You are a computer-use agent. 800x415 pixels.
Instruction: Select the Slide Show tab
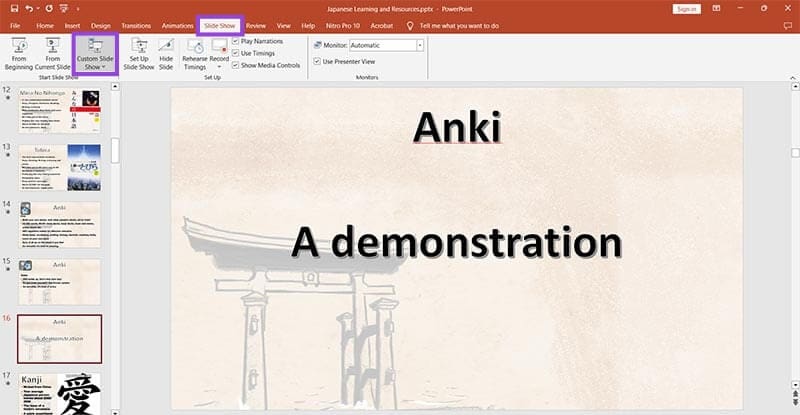[220, 26]
